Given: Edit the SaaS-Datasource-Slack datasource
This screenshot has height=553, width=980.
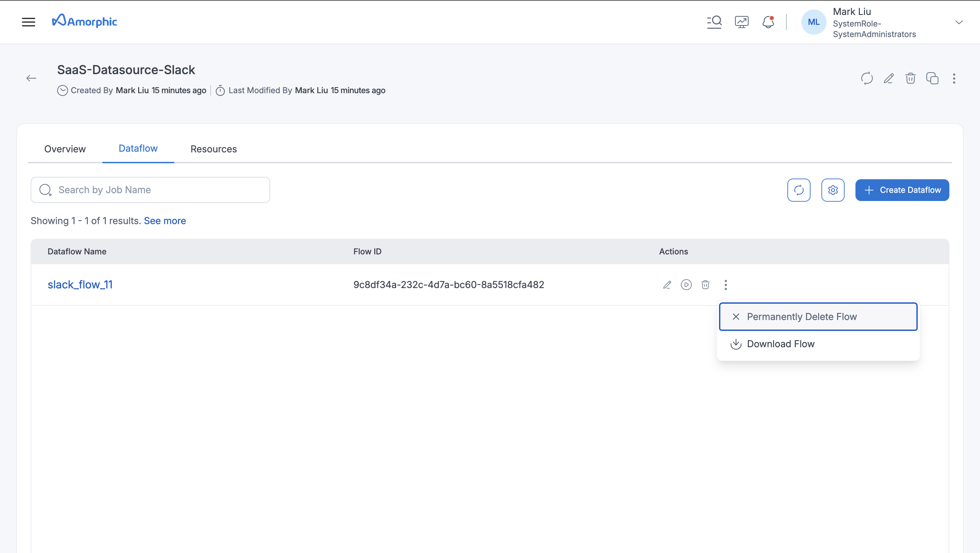Looking at the screenshot, I should point(888,78).
